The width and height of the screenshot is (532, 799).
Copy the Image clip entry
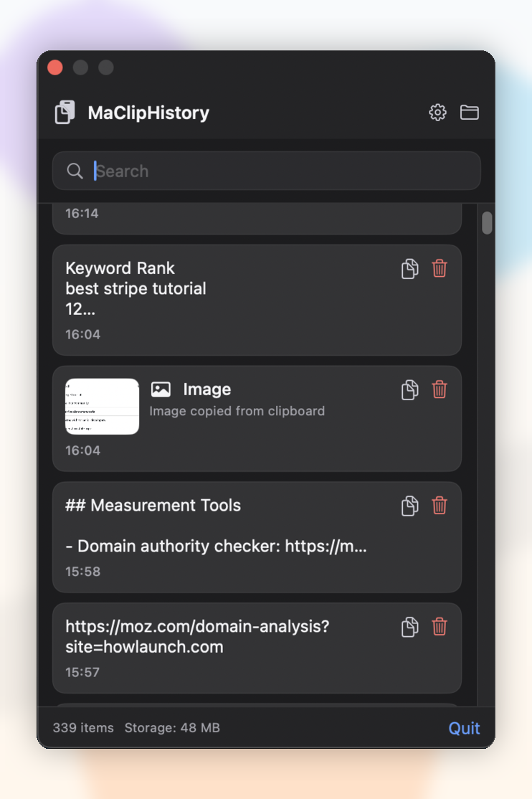[x=409, y=390]
